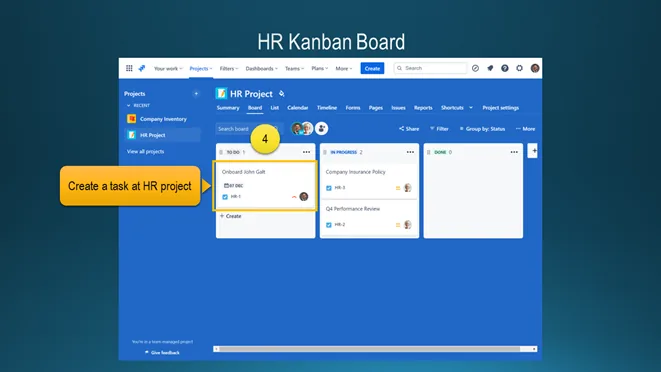Expand the Shortcuts tab dropdown arrow
Viewport: 661px width, 372px height.
tap(471, 108)
